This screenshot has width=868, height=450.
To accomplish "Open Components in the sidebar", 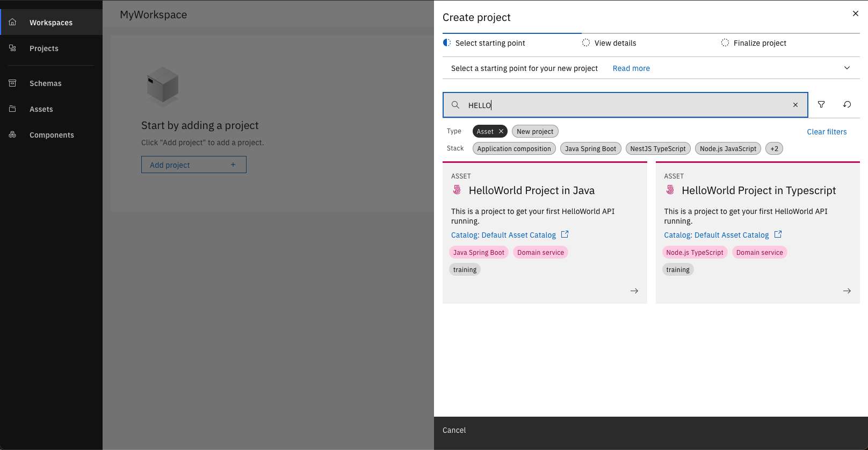I will (51, 134).
